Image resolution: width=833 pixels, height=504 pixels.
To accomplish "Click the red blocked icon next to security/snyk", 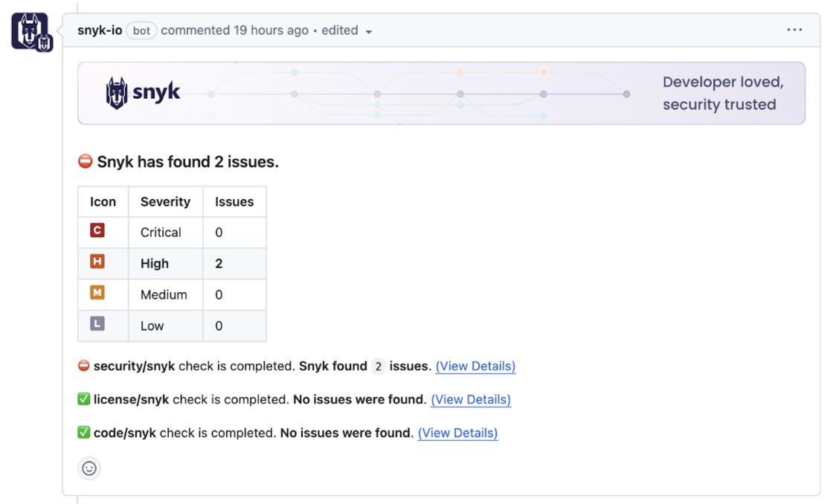I will (x=83, y=366).
